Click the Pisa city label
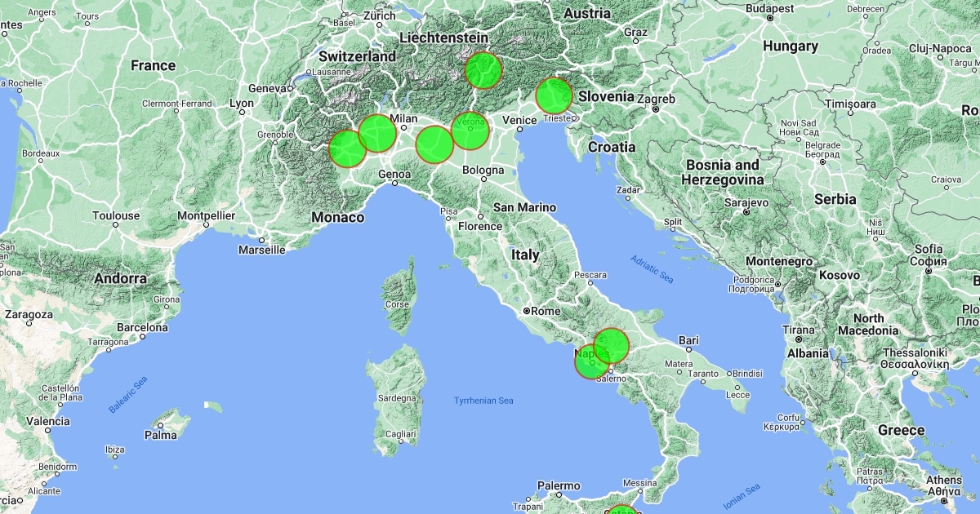980x514 pixels. [x=448, y=211]
